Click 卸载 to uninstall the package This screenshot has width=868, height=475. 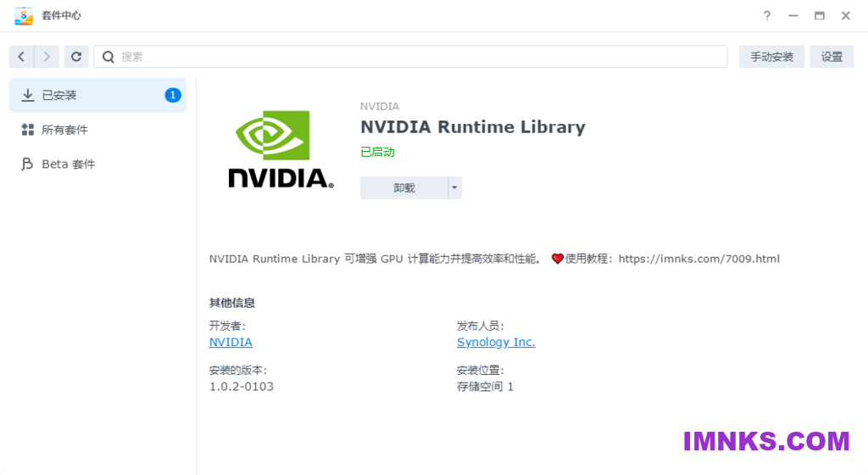click(404, 187)
